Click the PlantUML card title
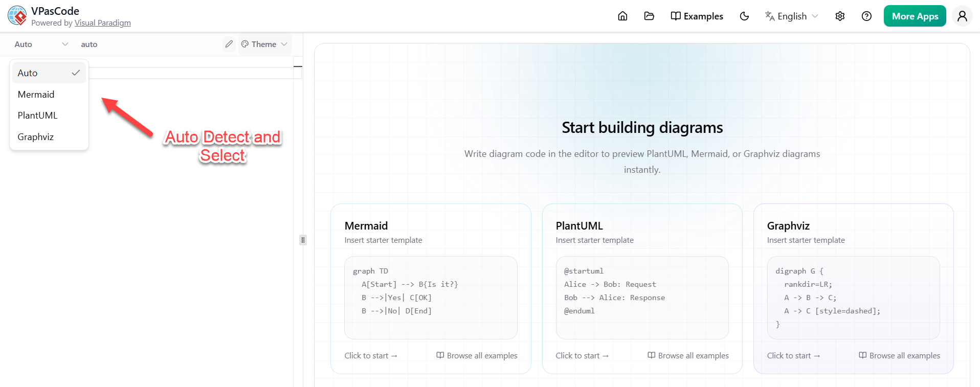 (580, 226)
